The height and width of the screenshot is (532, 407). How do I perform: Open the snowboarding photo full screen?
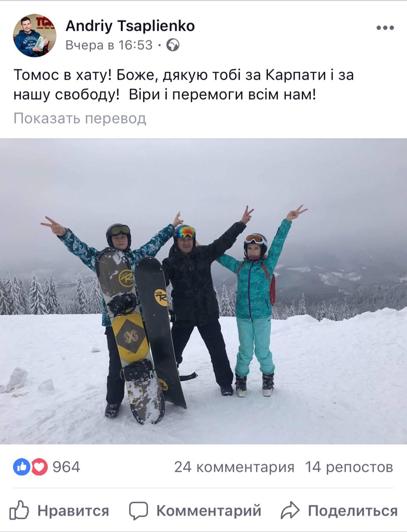203,291
